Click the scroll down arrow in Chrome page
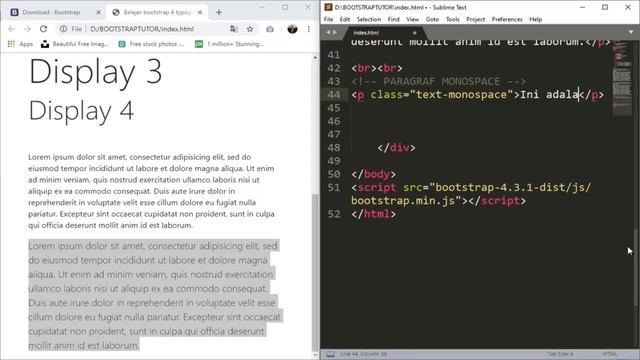 [315, 356]
